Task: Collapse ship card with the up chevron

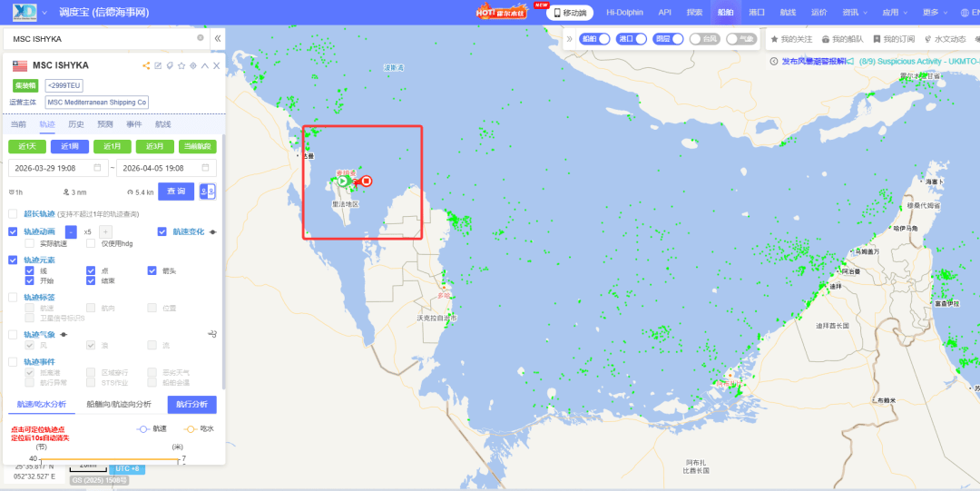Action: [205, 65]
